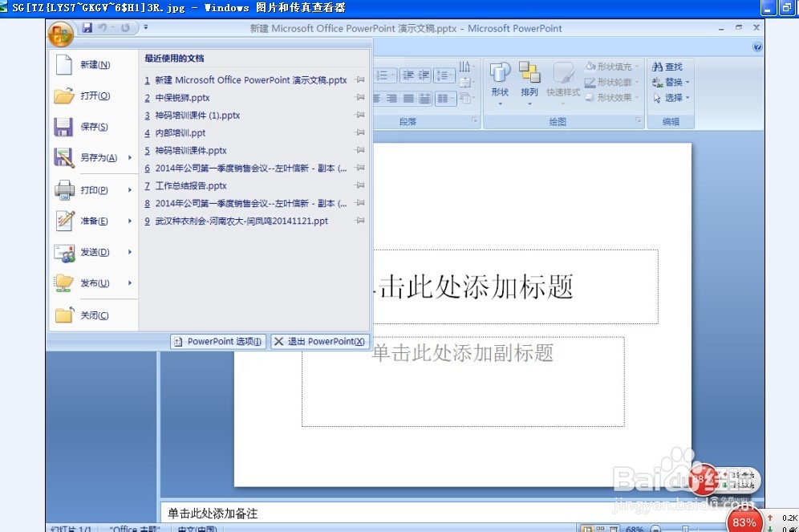799x532 pixels.
Task: Click 退出 PowerPoint(X) button
Action: coord(320,341)
